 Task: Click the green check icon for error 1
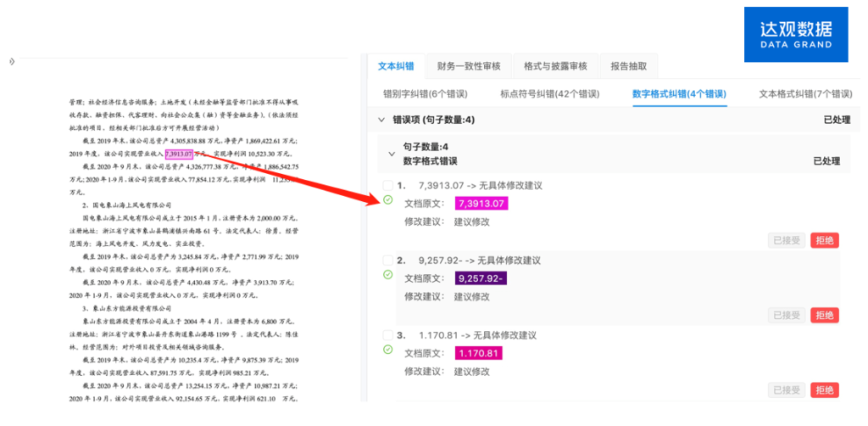[387, 200]
